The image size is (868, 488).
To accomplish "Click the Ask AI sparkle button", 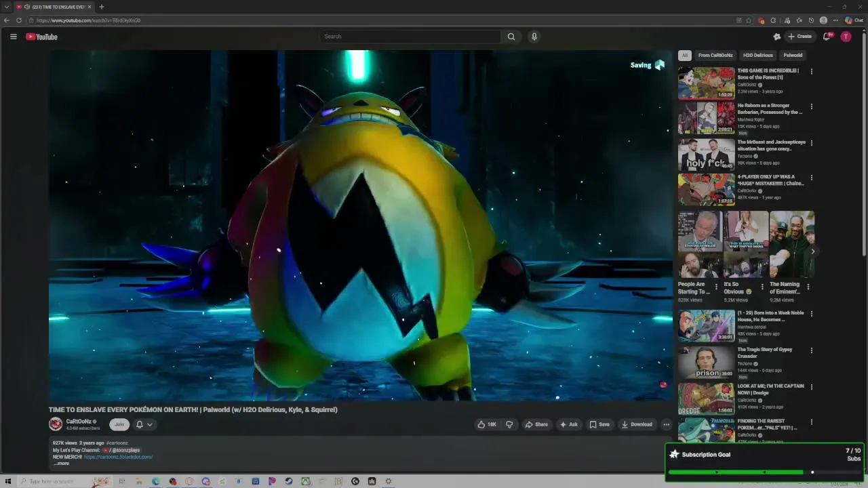I will (568, 424).
